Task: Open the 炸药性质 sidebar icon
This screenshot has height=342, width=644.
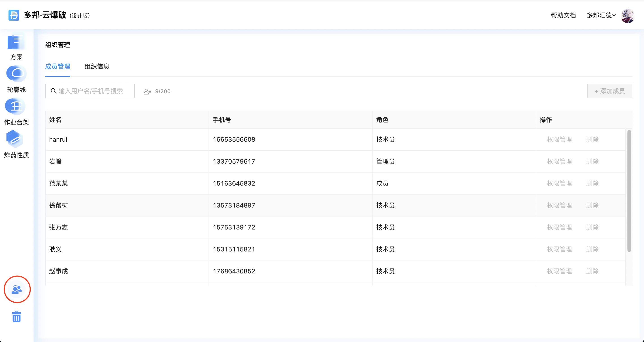Action: 15,139
